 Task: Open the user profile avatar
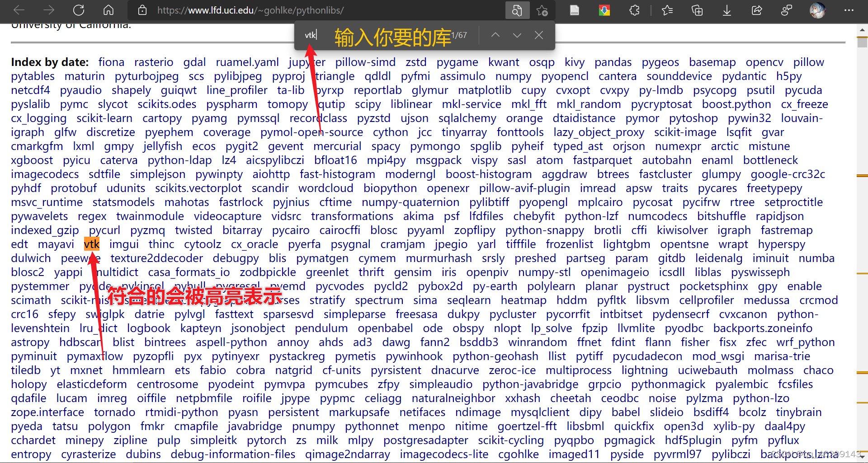tap(817, 10)
